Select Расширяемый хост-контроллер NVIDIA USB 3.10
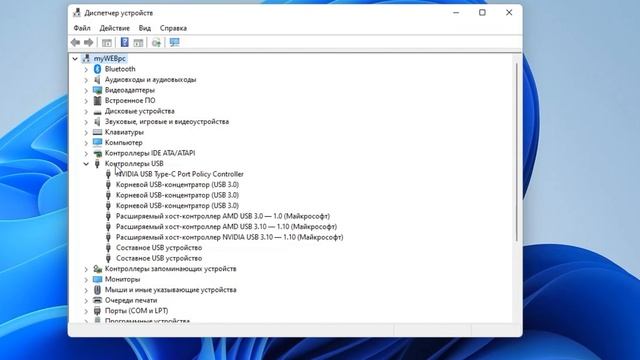Image resolution: width=640 pixels, height=360 pixels. [229, 237]
